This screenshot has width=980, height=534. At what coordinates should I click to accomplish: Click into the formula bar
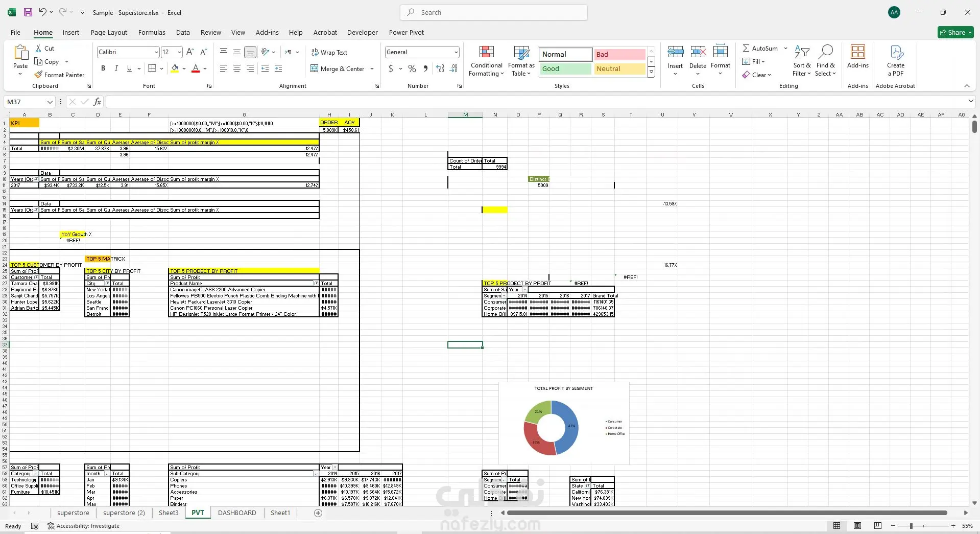(536, 102)
